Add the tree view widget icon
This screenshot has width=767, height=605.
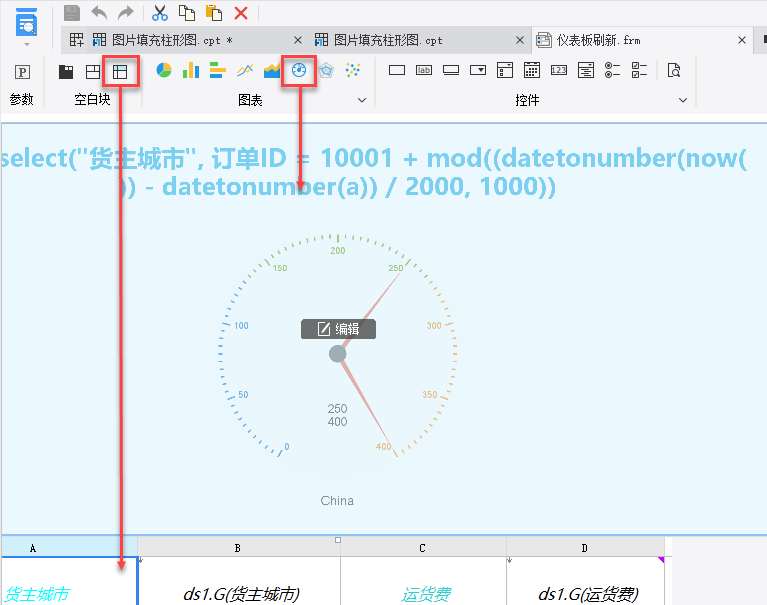click(586, 70)
